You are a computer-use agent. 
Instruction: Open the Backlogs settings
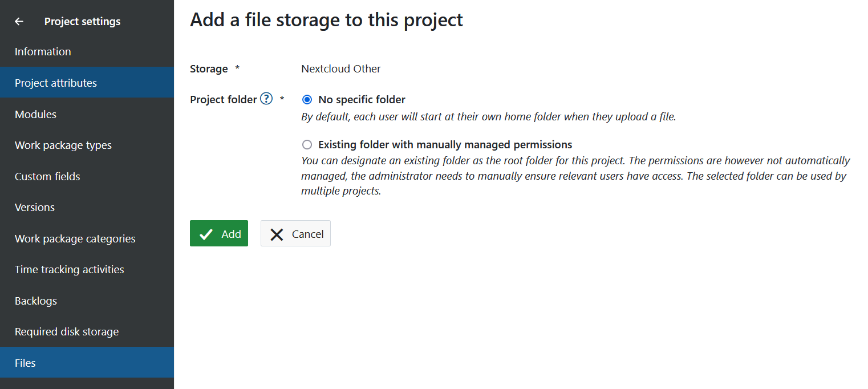(x=36, y=301)
